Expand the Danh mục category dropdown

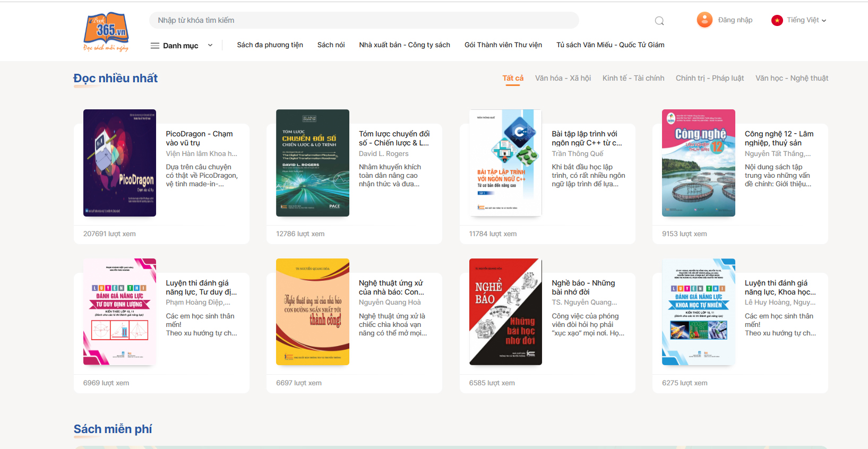click(x=210, y=46)
